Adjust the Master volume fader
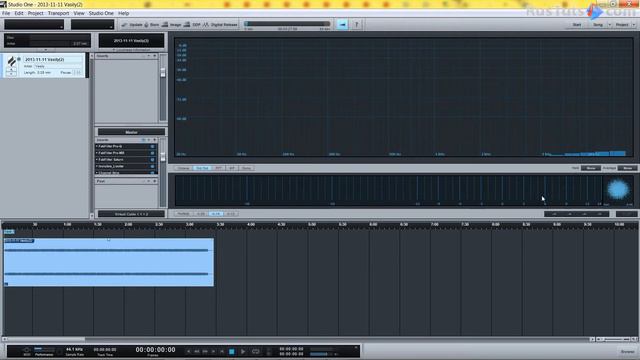Image resolution: width=640 pixels, height=360 pixels. [x=163, y=156]
